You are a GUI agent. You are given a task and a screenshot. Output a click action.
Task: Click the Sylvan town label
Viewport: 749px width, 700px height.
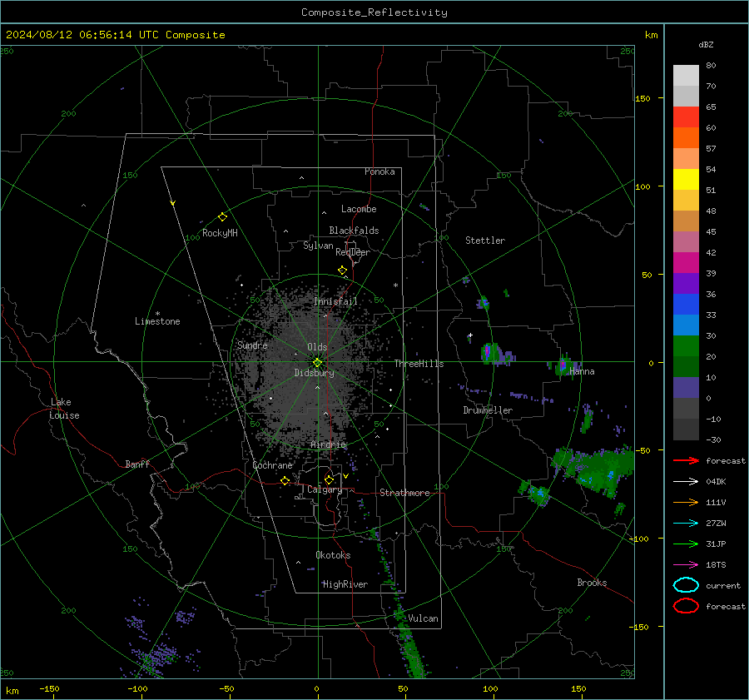point(318,246)
